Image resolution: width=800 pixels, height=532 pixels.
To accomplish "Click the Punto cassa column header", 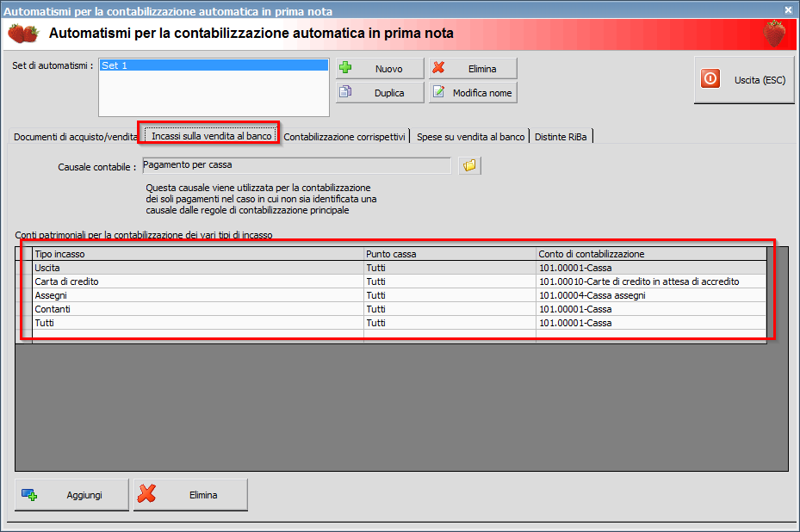I will pos(450,254).
